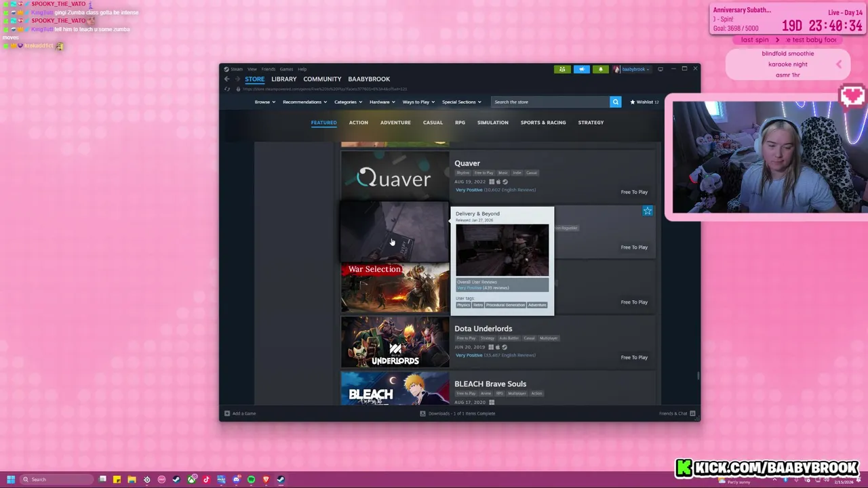
Task: Go forward with Steam's forward arrow
Action: click(237, 79)
